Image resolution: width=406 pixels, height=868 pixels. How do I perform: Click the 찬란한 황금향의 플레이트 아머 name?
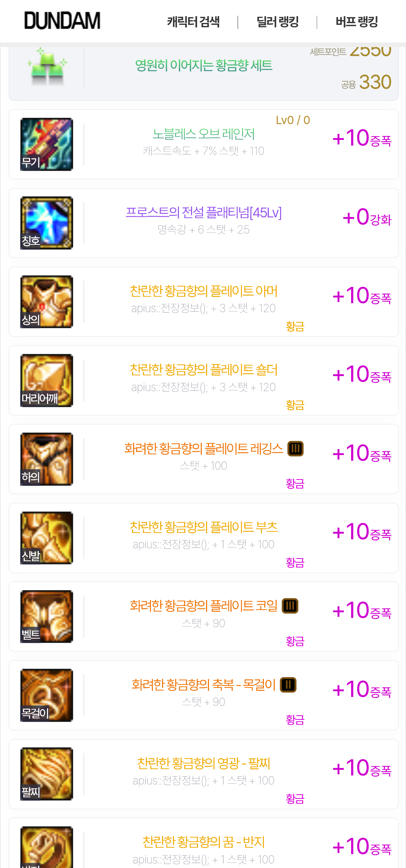click(204, 291)
